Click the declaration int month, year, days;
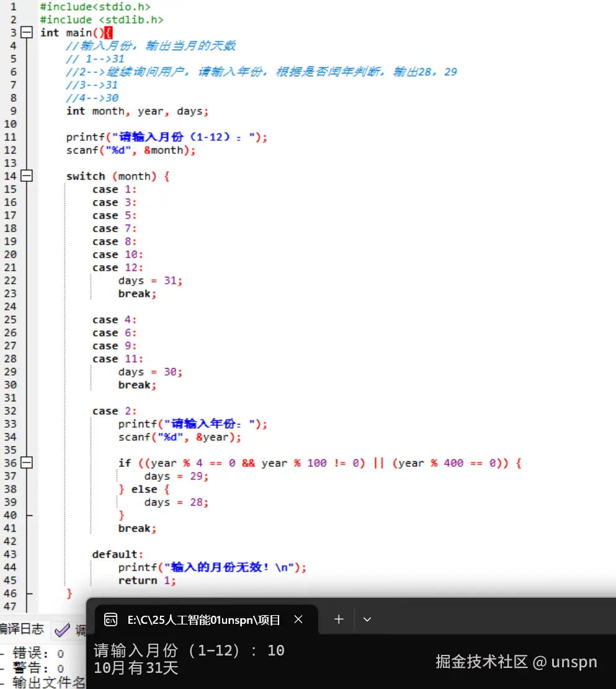Screen dimensions: 616x689 (x=137, y=111)
